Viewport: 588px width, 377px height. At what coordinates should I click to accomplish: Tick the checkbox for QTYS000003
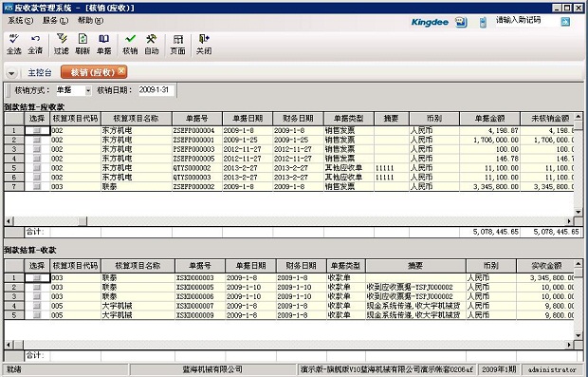[37, 178]
